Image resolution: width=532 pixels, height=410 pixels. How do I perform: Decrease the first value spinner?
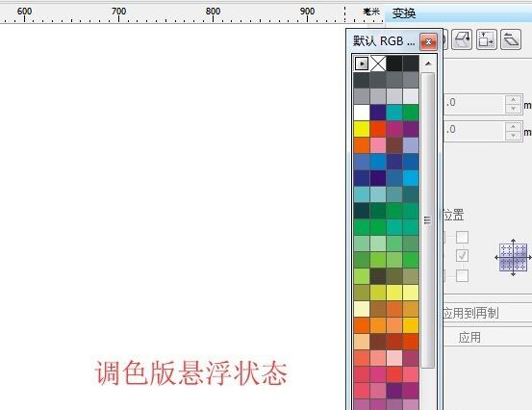tap(513, 109)
